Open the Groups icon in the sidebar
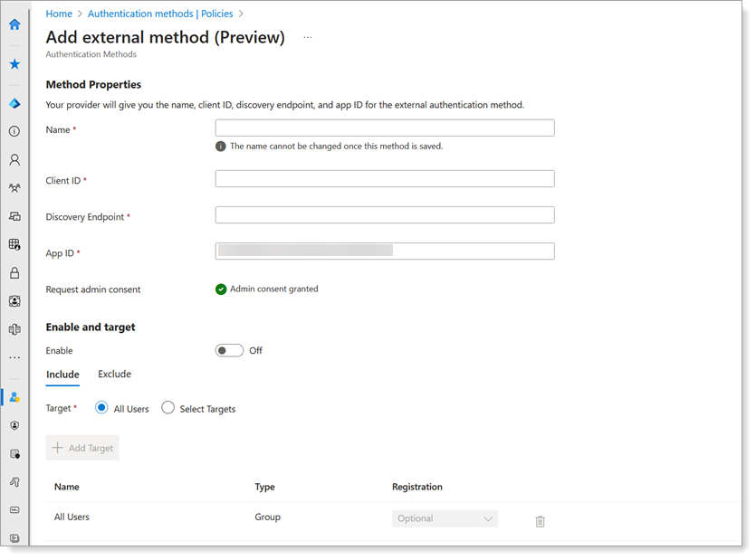This screenshot has width=756, height=560. coord(14,187)
